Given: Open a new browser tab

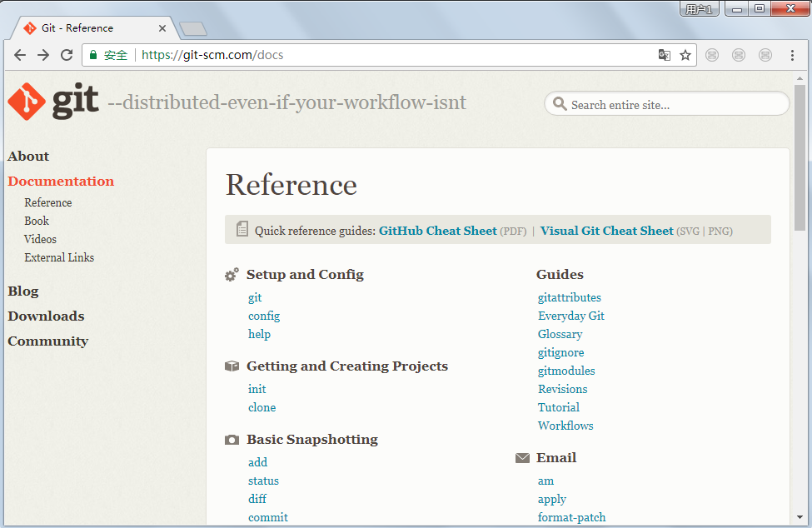Looking at the screenshot, I should tap(193, 29).
